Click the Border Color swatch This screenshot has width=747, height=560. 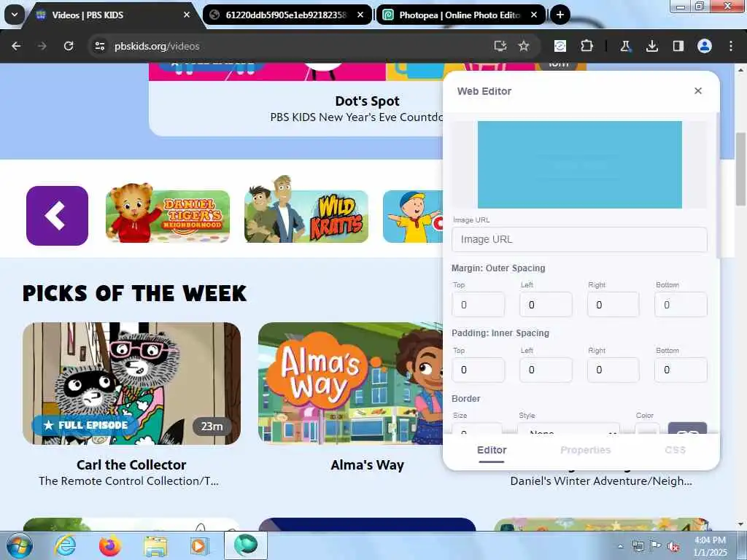(648, 428)
